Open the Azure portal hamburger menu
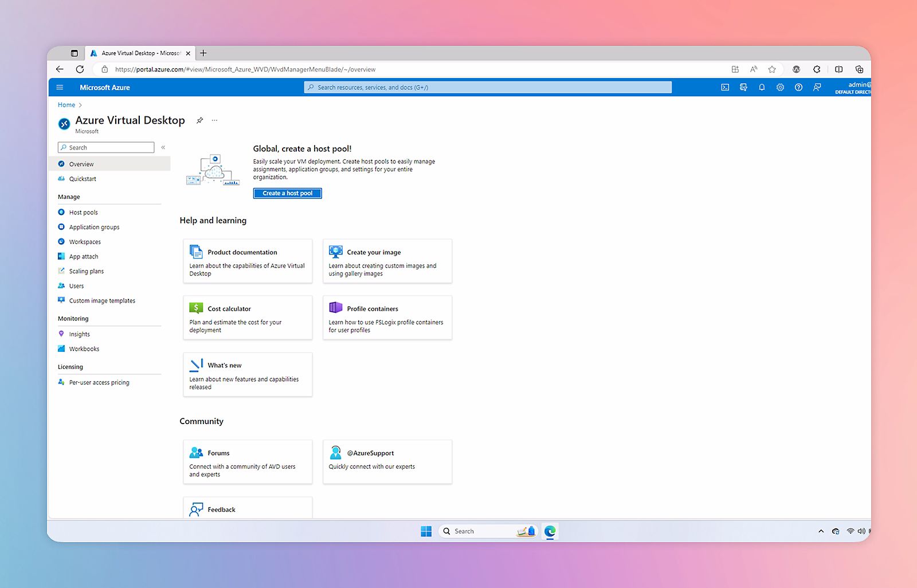This screenshot has height=588, width=917. (60, 87)
